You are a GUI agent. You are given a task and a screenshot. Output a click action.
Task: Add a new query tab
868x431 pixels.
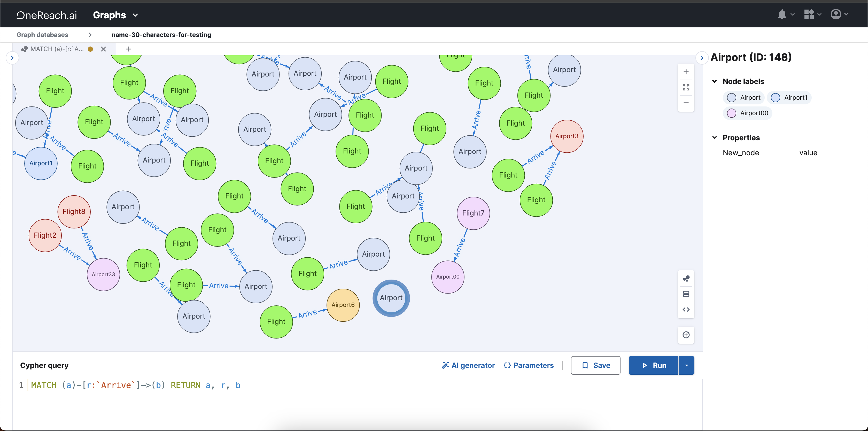129,49
